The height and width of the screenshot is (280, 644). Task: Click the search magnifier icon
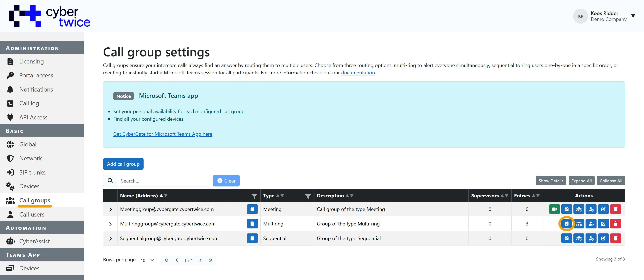pos(110,181)
